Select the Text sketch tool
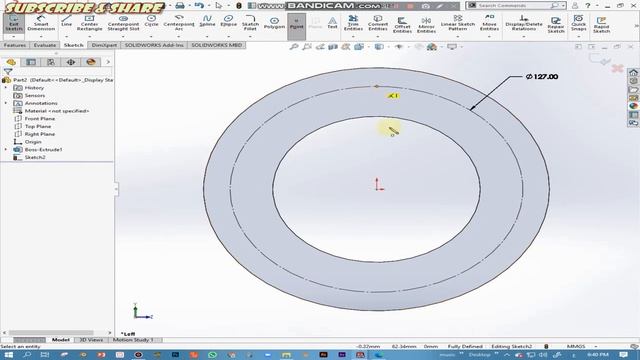Viewport: 640px width, 360px height. tap(333, 23)
